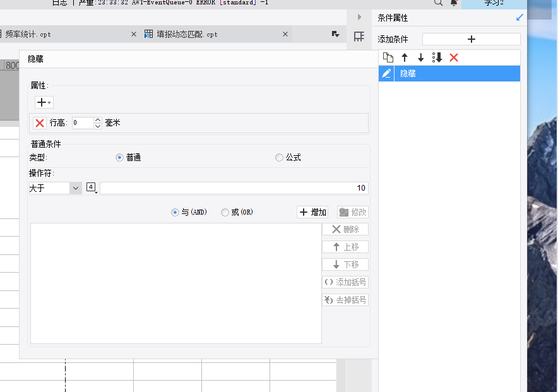The width and height of the screenshot is (558, 392).
Task: Delete the condition with the red X icon
Action: click(x=454, y=57)
